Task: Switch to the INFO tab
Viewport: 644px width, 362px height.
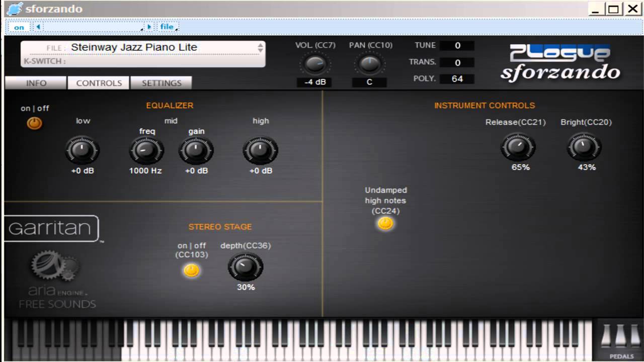Action: 36,83
